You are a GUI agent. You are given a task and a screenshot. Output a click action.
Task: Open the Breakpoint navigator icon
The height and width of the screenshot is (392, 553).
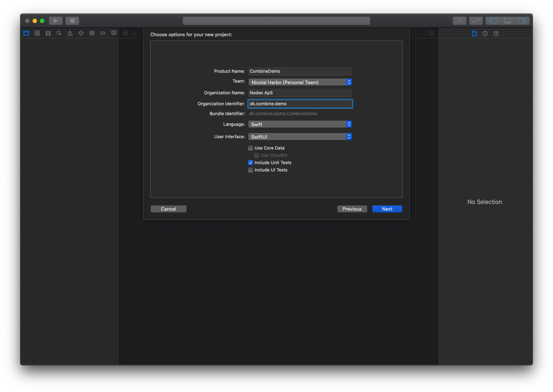tap(103, 33)
